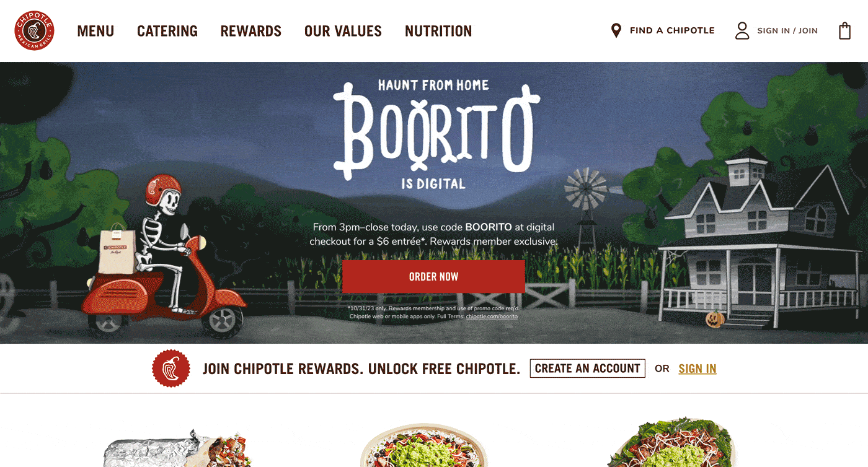Open OUR VALUES in navigation
The width and height of the screenshot is (868, 467).
click(343, 31)
